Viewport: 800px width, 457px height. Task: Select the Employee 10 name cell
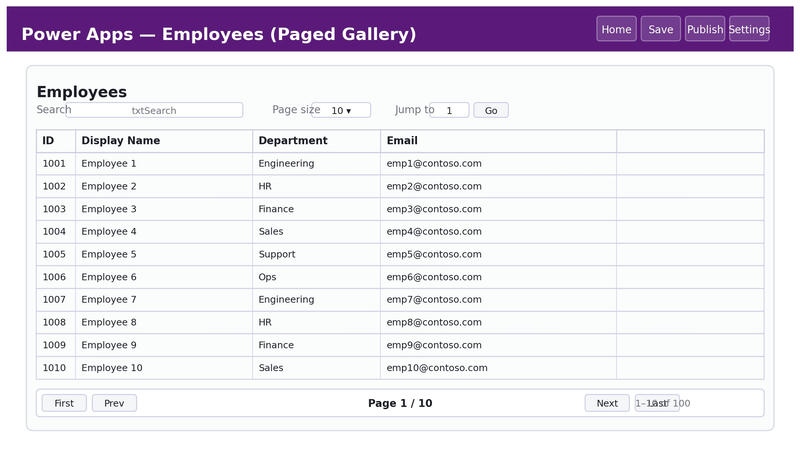164,368
